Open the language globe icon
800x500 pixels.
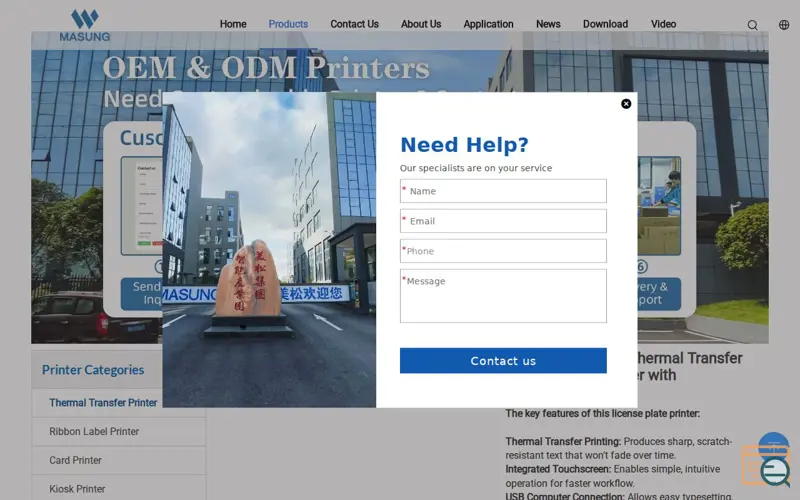(784, 24)
